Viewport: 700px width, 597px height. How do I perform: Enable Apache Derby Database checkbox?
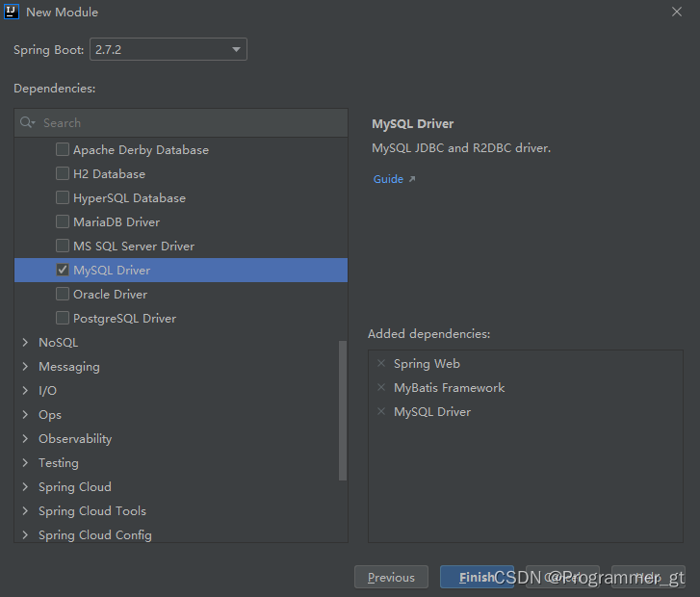[x=63, y=149]
